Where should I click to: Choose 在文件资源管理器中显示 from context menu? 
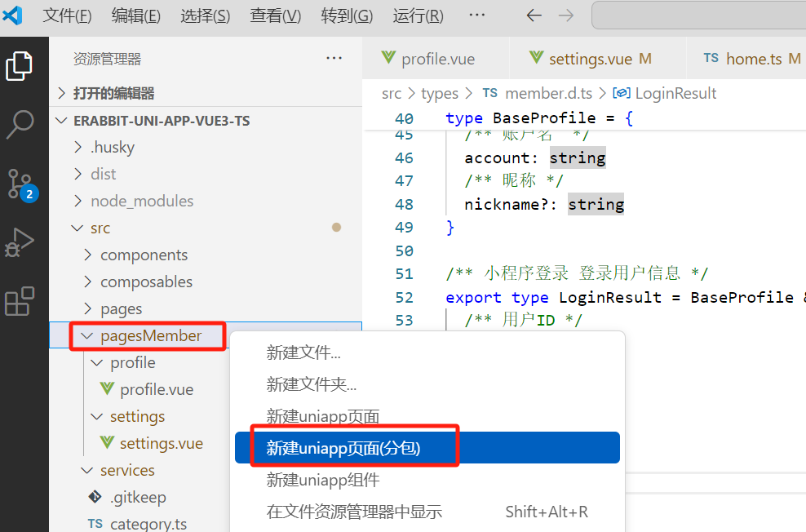coord(427,512)
